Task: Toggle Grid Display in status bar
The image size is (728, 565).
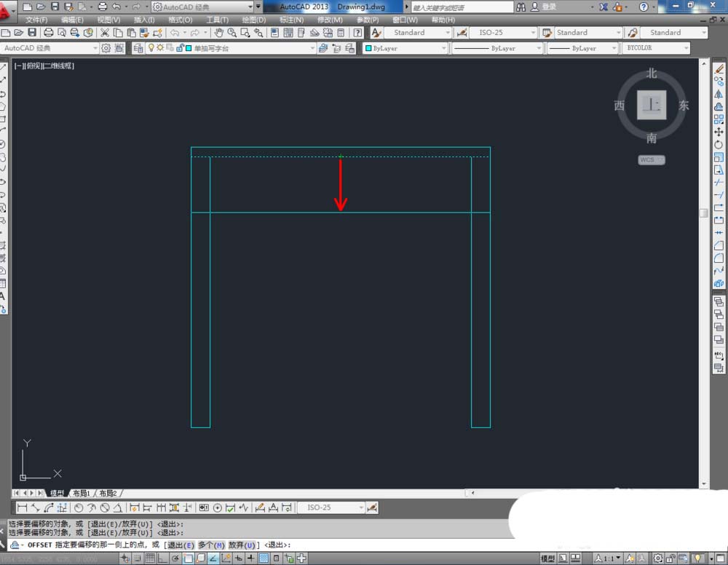Action: 150,558
